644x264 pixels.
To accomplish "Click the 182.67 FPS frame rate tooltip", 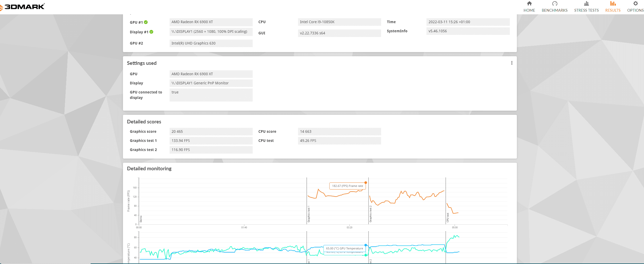I will tap(348, 186).
